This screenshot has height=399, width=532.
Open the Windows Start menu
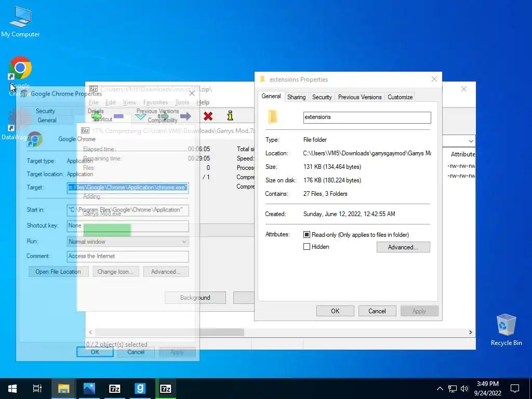point(12,389)
